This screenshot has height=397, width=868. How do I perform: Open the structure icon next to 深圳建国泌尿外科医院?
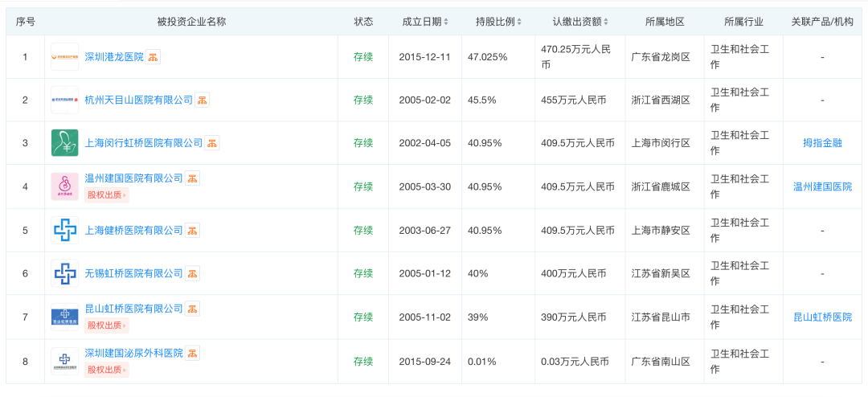pos(193,353)
